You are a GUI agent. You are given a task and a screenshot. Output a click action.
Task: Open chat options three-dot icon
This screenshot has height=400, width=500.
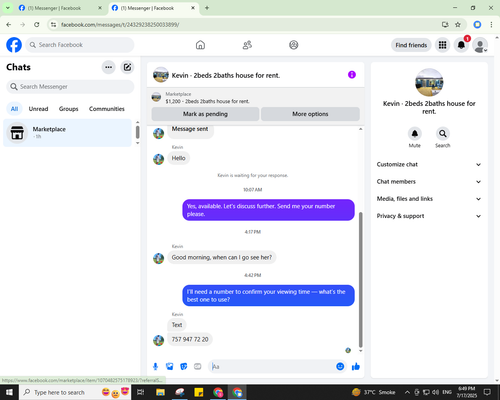pyautogui.click(x=108, y=67)
